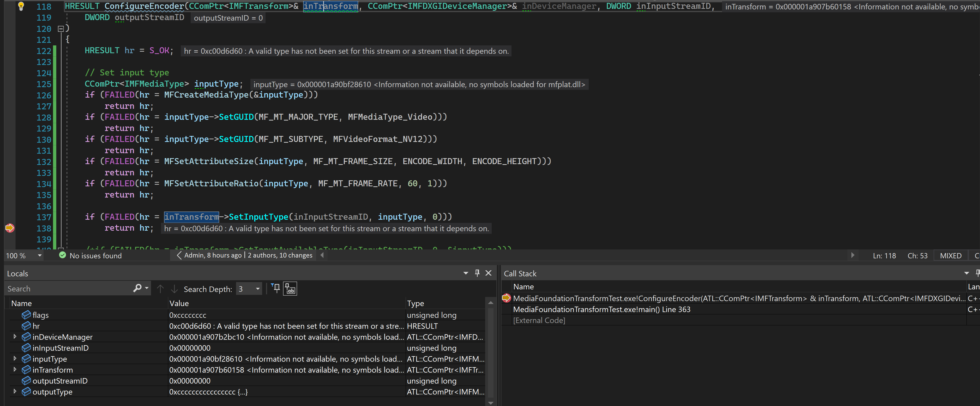Click the search magnifier icon in Locals
Screen dimensions: 980x406
[x=137, y=288]
